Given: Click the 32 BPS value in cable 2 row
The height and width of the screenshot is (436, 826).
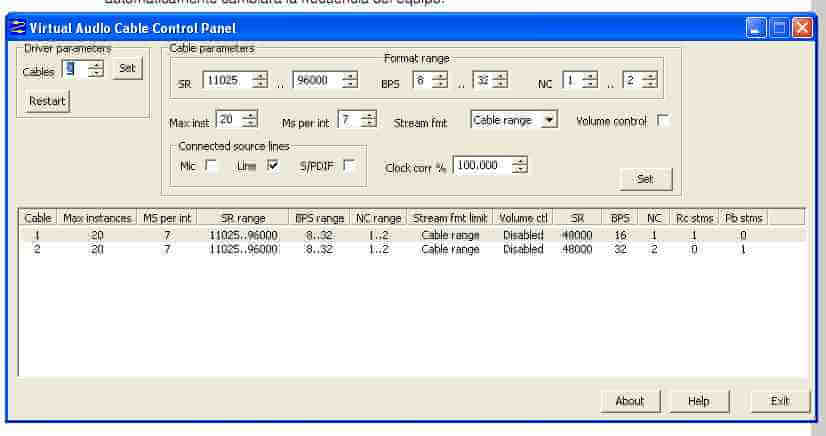Looking at the screenshot, I should [x=620, y=249].
